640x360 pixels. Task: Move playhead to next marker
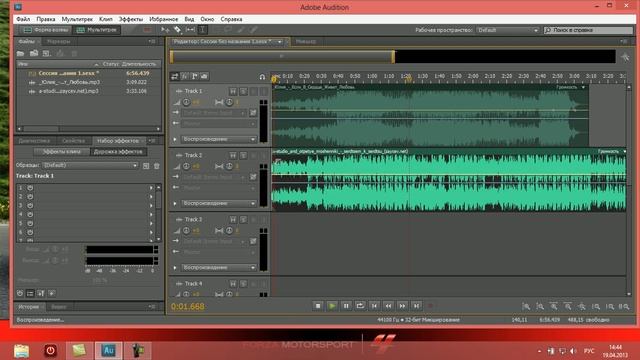416,306
